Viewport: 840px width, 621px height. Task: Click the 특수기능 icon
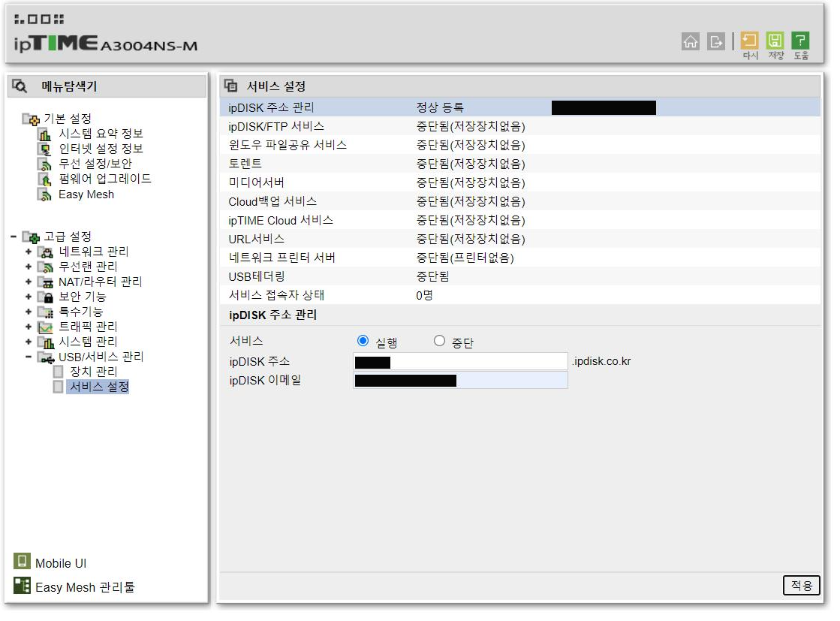pyautogui.click(x=46, y=312)
